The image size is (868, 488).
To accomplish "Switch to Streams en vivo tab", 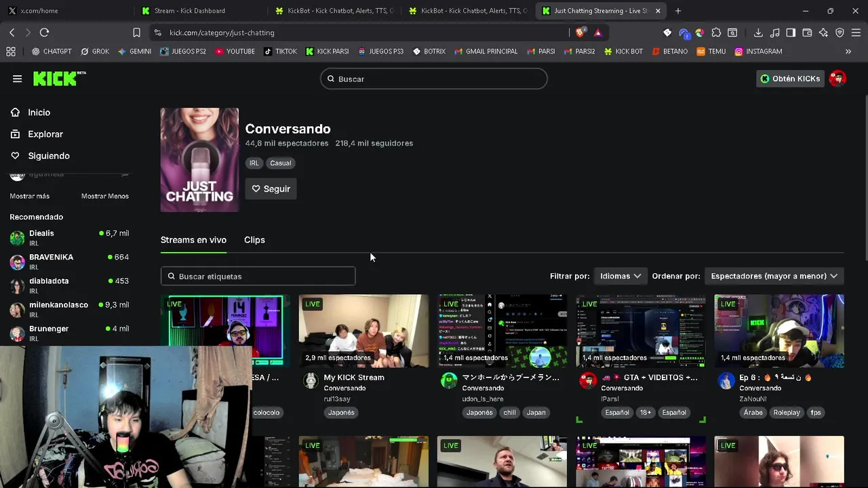I will click(x=193, y=240).
